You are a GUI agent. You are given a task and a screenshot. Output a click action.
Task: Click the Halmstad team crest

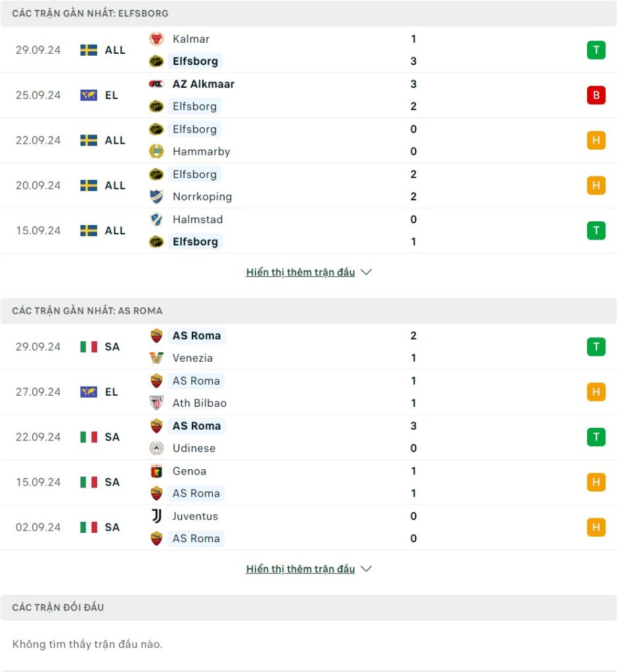pos(156,219)
